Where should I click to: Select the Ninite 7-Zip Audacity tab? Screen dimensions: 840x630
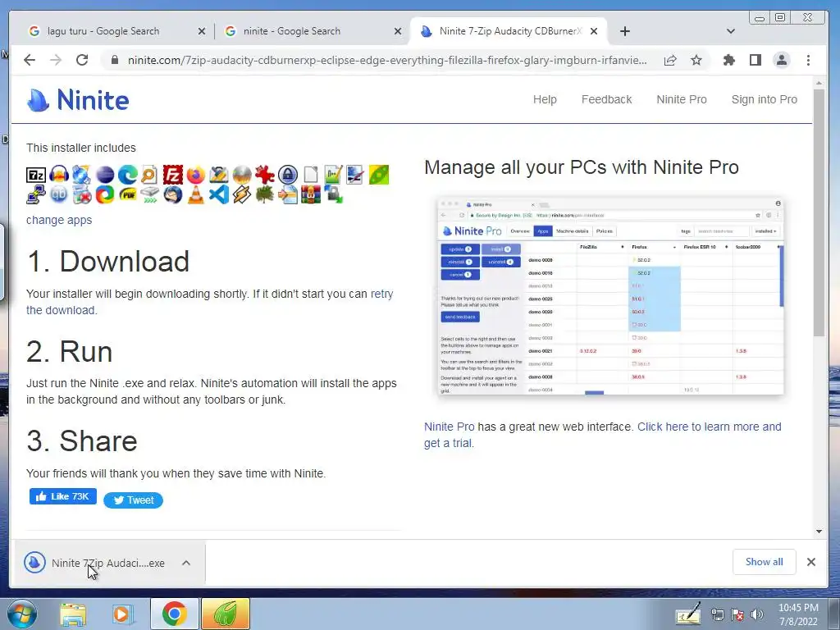[509, 31]
